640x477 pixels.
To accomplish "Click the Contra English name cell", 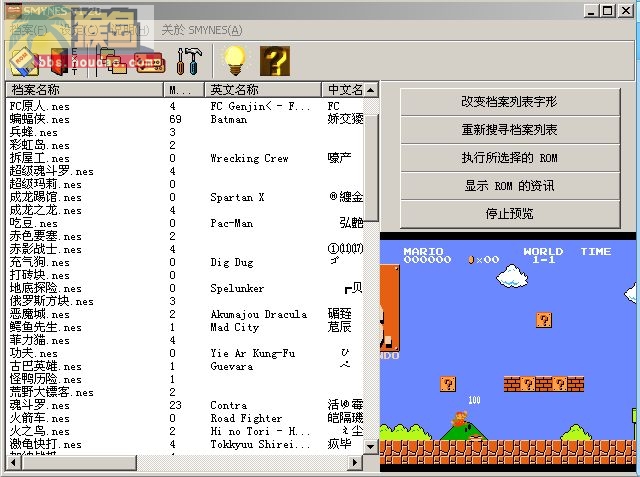I will 229,405.
